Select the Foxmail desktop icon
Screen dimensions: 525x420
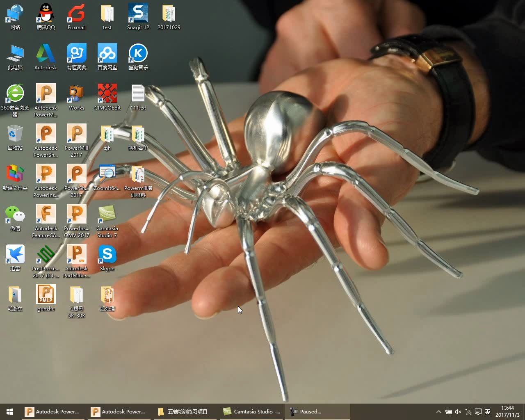click(77, 17)
